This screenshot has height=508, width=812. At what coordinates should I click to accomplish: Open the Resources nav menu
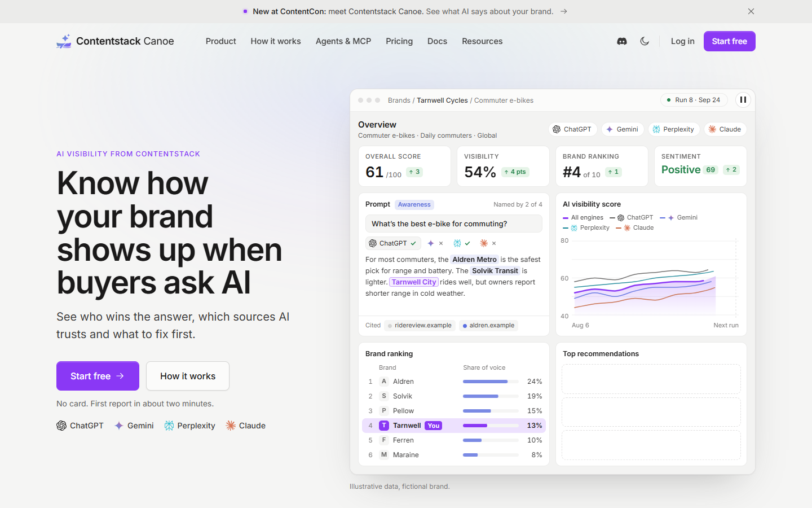point(482,41)
